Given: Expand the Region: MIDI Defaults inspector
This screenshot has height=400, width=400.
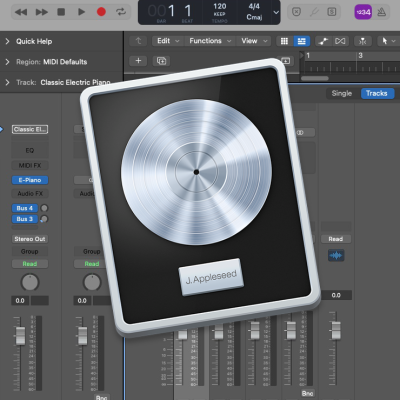Looking at the screenshot, I should [x=7, y=62].
